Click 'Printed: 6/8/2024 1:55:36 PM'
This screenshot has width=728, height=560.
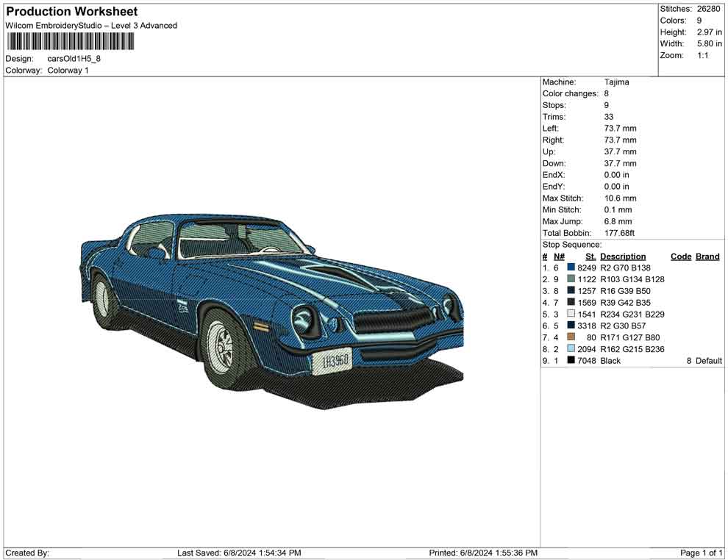coord(483,553)
